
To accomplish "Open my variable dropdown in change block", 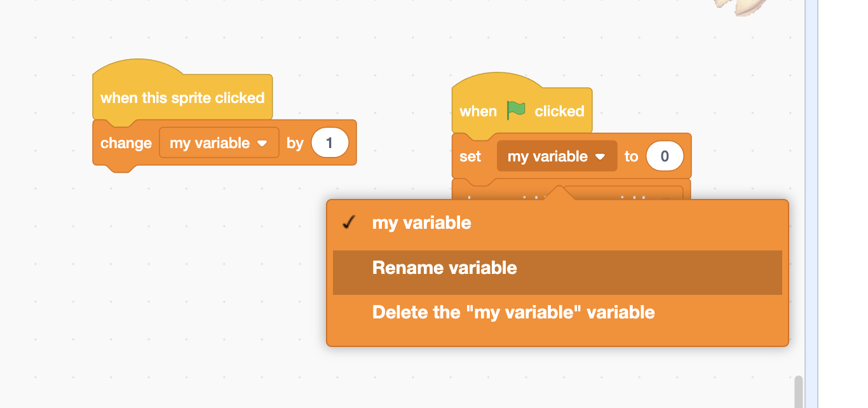I will [219, 144].
